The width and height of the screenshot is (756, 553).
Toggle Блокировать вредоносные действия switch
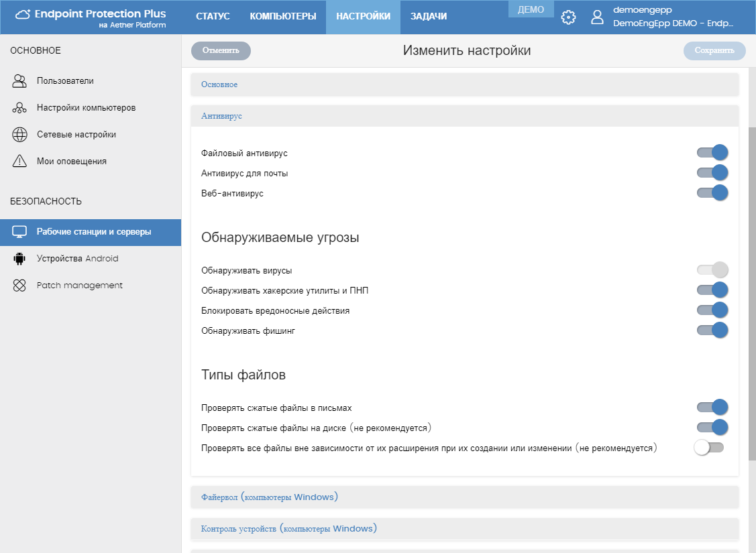click(x=712, y=310)
